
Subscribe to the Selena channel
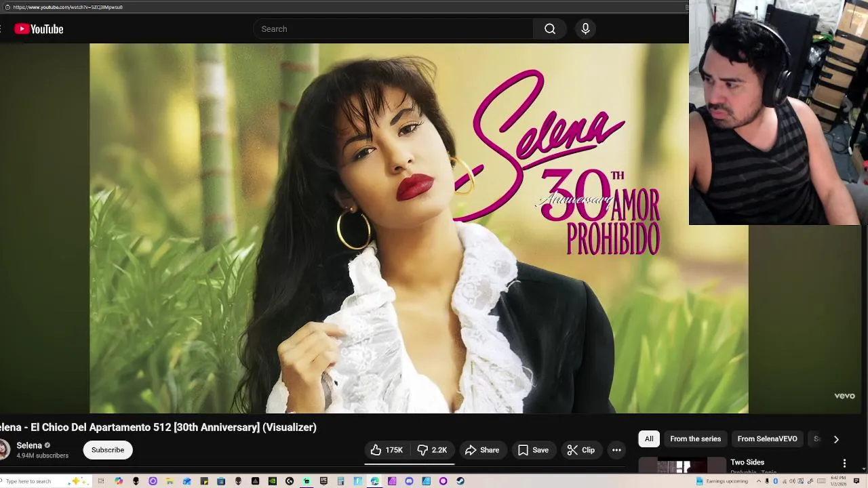[x=108, y=450]
